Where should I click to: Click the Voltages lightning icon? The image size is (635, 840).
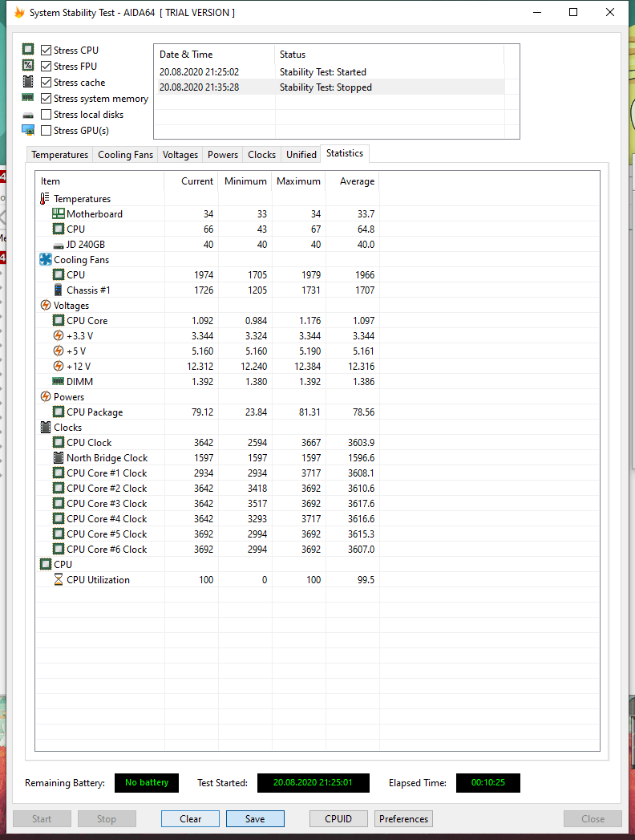(x=46, y=305)
